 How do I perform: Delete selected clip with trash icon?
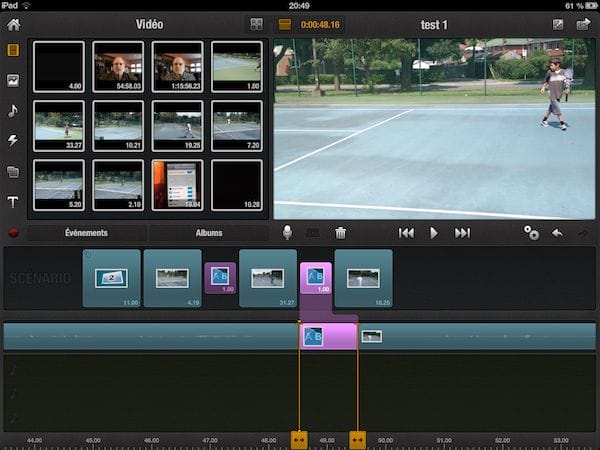(x=341, y=233)
